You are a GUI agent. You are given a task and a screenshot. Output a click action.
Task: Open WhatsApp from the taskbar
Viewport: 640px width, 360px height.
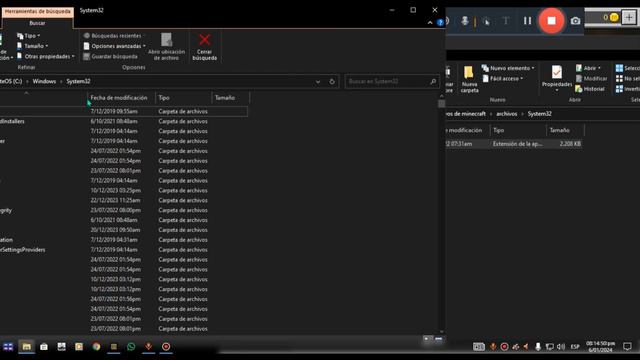(131, 347)
